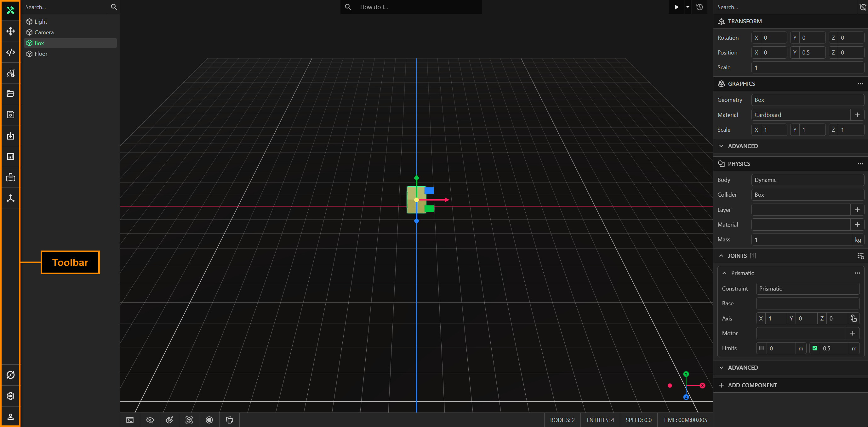The width and height of the screenshot is (868, 427).
Task: Toggle the crossed-eye visibility icon below the viewport
Action: pyautogui.click(x=150, y=420)
